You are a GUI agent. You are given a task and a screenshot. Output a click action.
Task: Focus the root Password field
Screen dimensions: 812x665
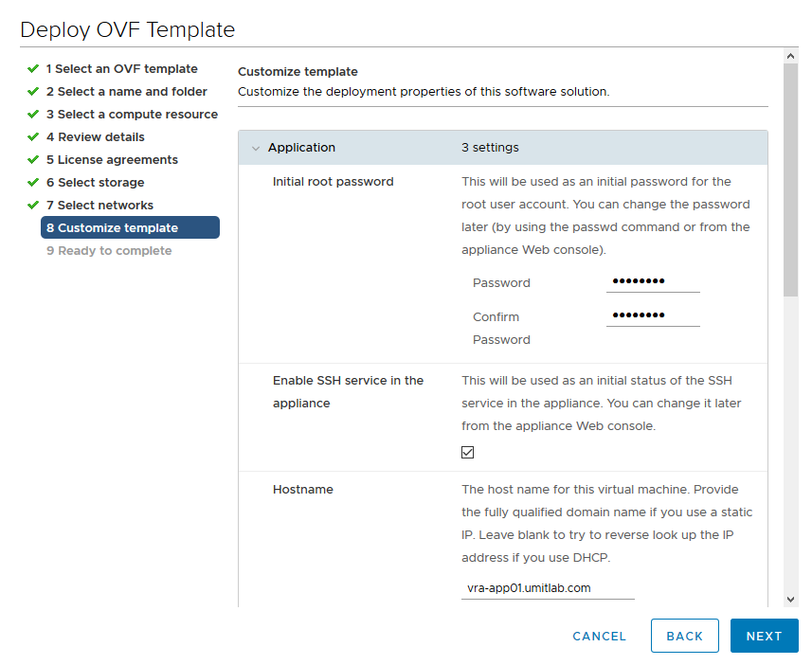coord(653,281)
